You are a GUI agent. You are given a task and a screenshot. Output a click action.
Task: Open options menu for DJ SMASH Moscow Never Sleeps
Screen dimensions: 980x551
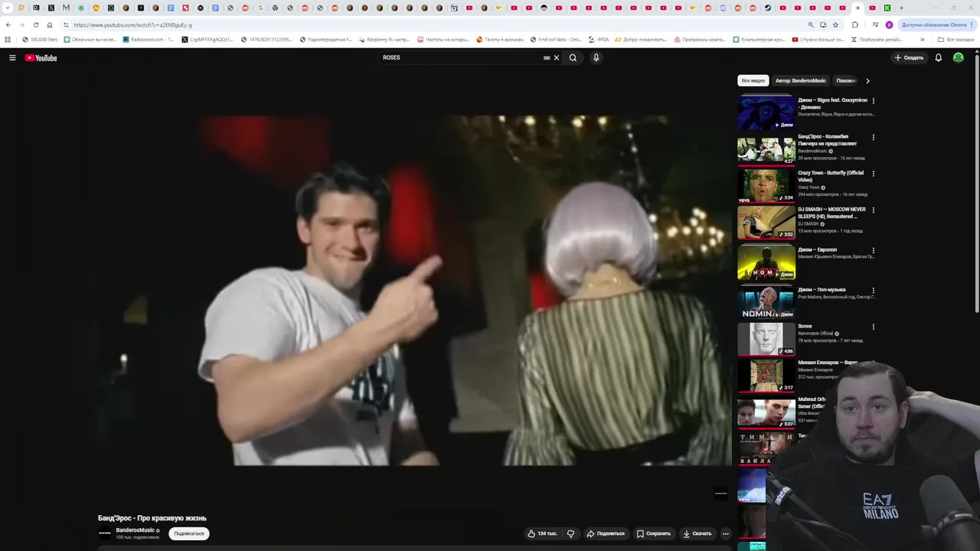pyautogui.click(x=873, y=210)
